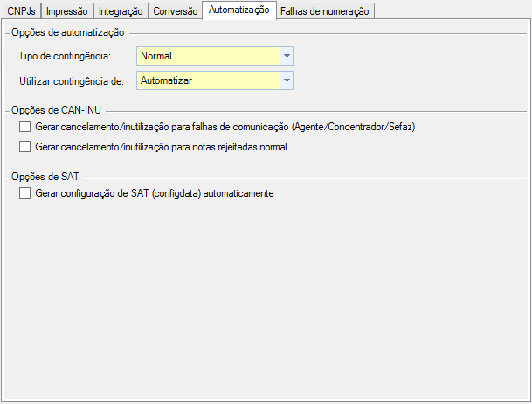Open the Integração tab
The image size is (532, 404).
[120, 11]
